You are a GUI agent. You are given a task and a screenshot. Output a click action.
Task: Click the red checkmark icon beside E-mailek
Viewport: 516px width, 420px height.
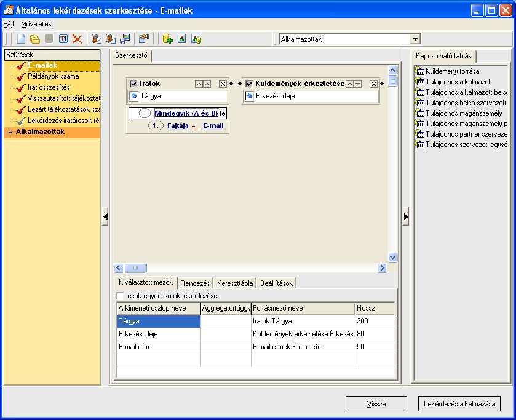pos(21,66)
